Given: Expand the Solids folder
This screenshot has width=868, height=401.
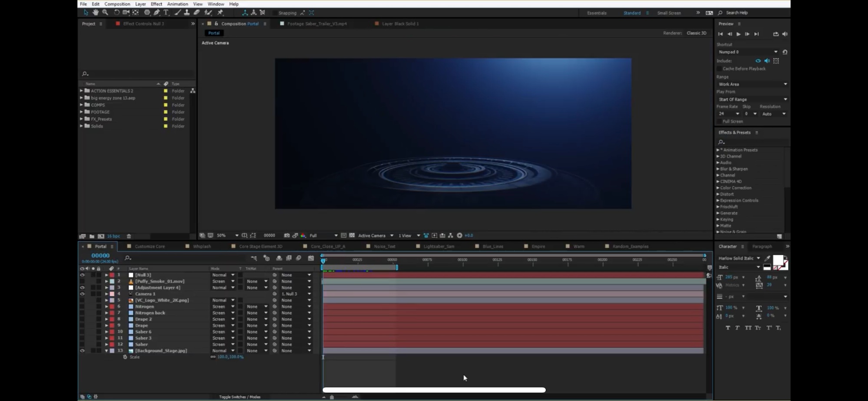Looking at the screenshot, I should 81,126.
